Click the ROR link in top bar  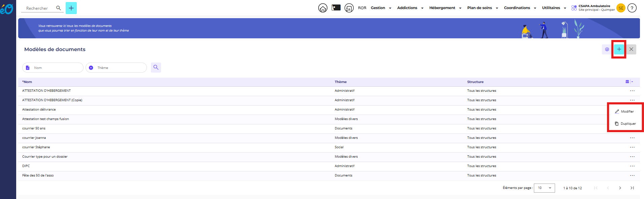pos(362,8)
